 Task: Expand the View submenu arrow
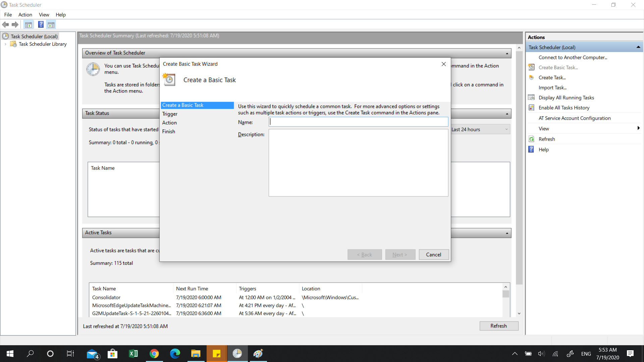tap(638, 128)
